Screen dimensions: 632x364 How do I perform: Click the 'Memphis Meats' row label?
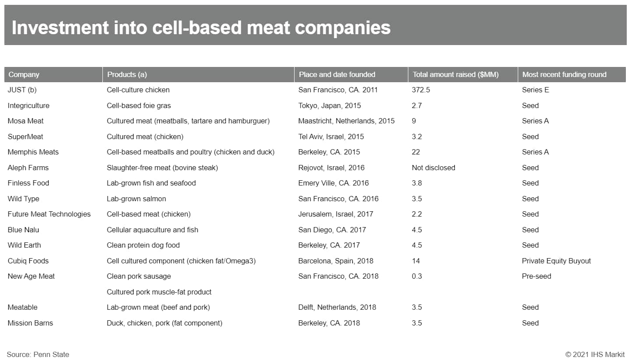(33, 152)
